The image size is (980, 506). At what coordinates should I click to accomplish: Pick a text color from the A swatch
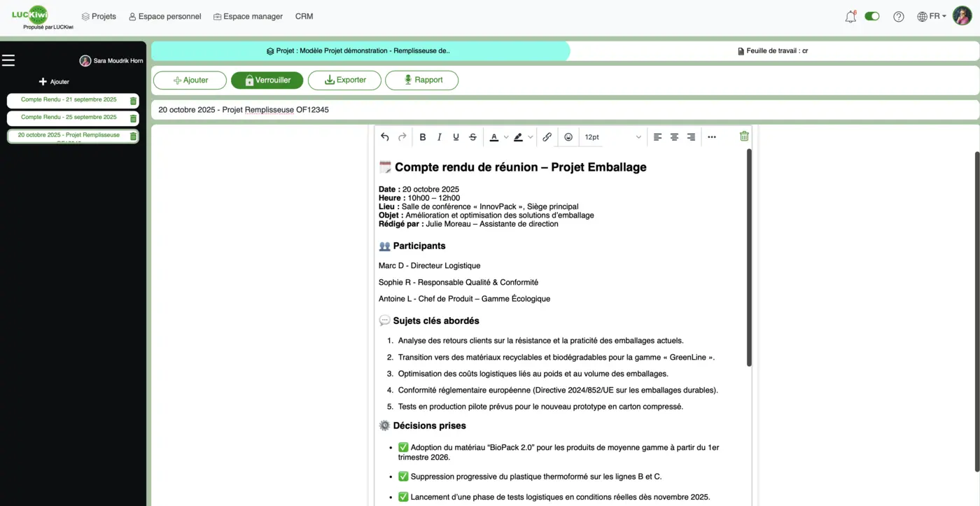tap(493, 136)
